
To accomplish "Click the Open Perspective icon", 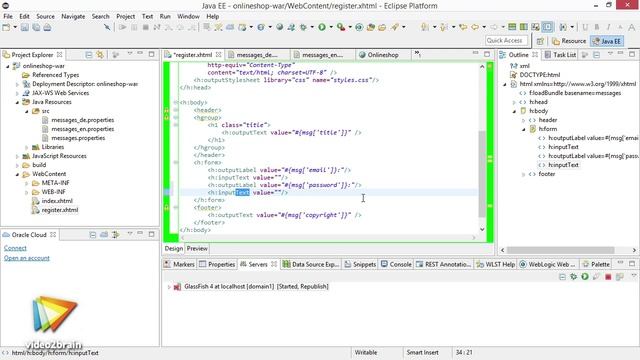I will pyautogui.click(x=540, y=41).
